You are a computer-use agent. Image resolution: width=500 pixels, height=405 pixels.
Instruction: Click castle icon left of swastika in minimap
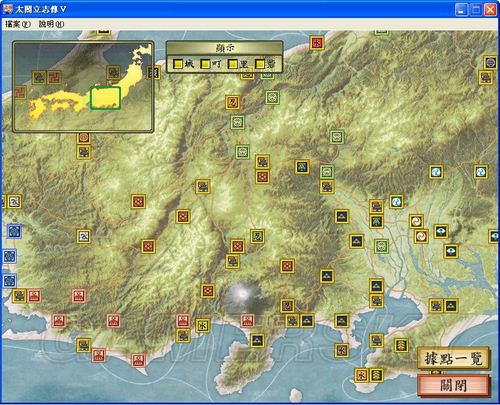tap(39, 78)
